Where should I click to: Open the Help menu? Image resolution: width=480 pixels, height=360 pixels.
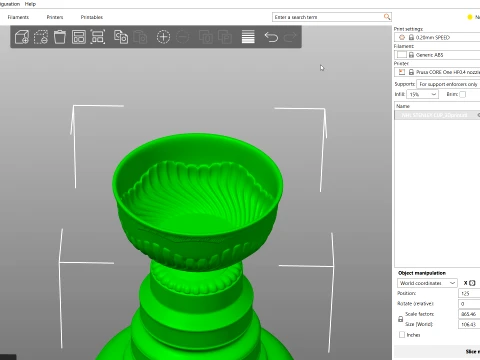coord(30,4)
